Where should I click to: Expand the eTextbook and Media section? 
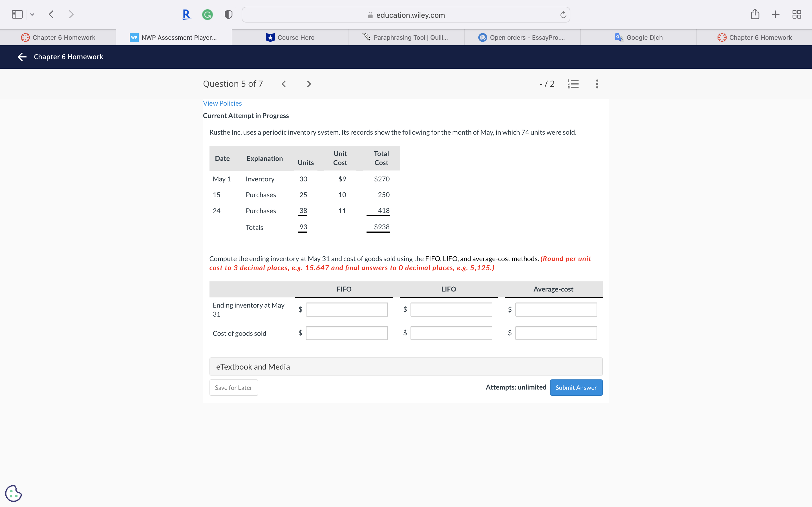406,366
